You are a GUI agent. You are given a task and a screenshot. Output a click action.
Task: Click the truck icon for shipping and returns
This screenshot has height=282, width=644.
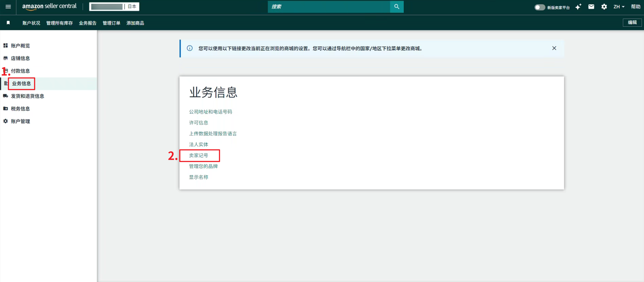(5, 96)
